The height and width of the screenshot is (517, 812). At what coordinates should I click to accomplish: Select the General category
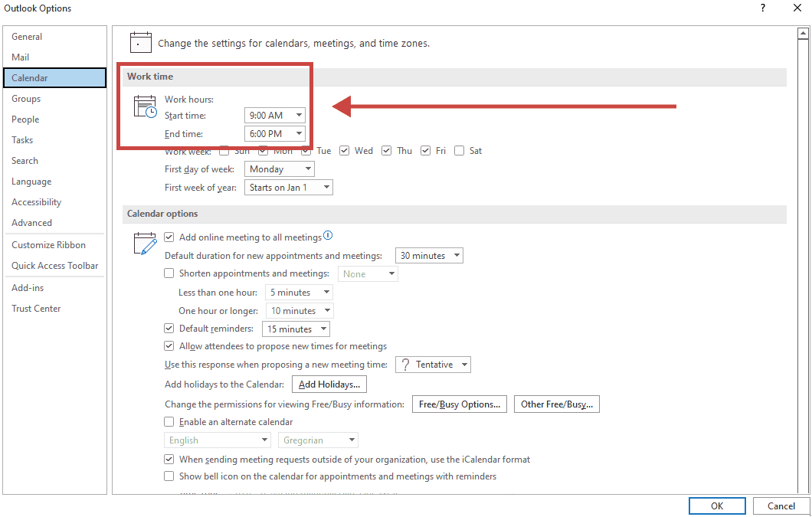[x=54, y=37]
